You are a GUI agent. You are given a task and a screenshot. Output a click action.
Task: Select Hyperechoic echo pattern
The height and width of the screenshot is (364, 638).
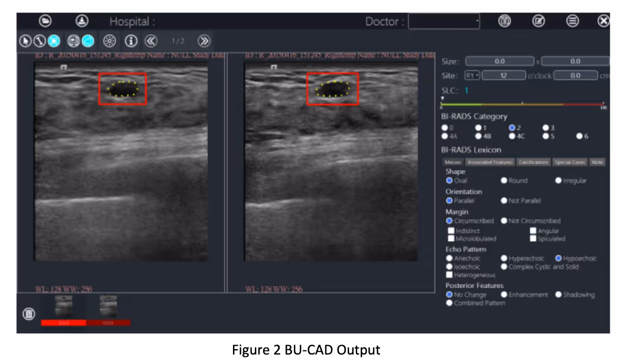504,258
